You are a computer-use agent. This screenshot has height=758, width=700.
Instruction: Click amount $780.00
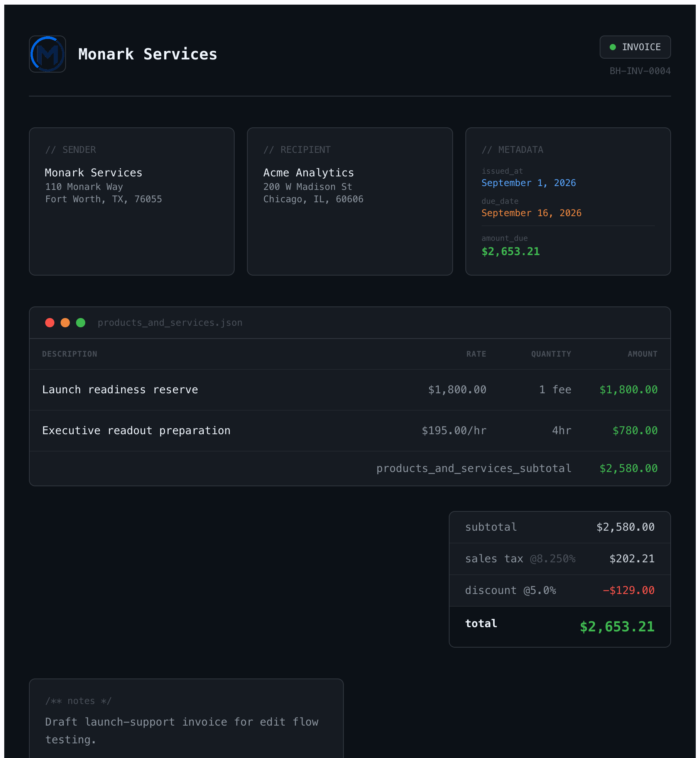tap(635, 431)
